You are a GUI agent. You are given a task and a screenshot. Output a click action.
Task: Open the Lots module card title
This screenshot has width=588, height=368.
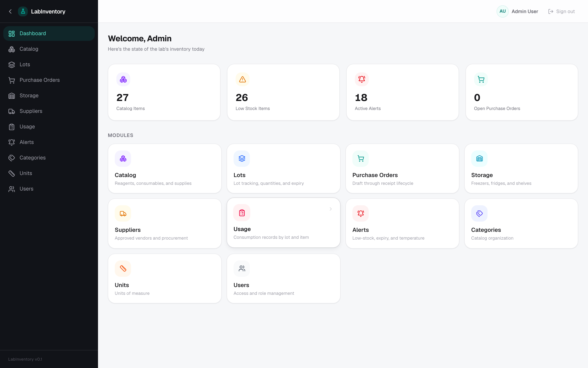click(239, 175)
